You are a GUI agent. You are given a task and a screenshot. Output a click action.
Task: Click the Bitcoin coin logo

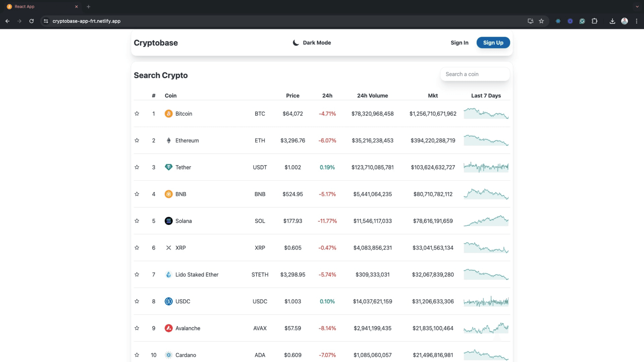coord(168,114)
